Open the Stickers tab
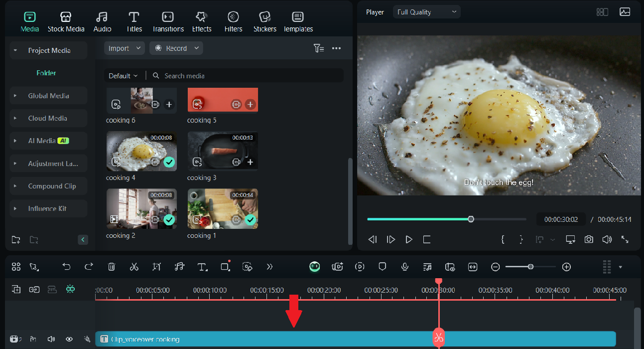The width and height of the screenshot is (644, 349). [x=264, y=22]
